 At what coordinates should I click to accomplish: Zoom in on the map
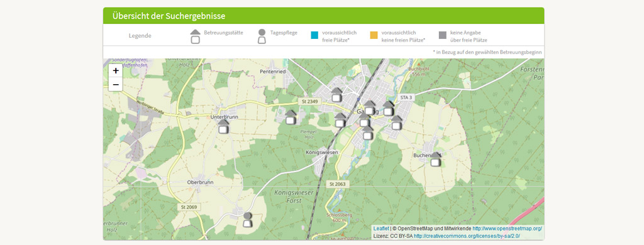coord(116,70)
